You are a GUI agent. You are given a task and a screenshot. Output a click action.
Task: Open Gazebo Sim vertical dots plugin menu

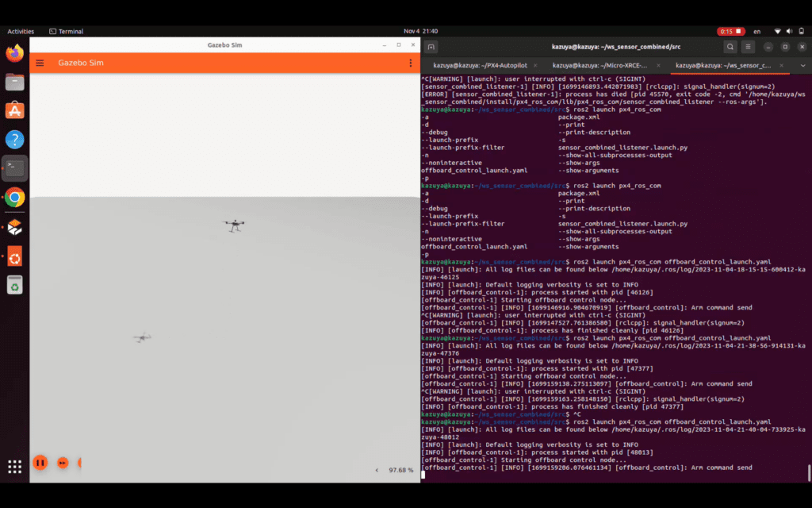click(411, 63)
